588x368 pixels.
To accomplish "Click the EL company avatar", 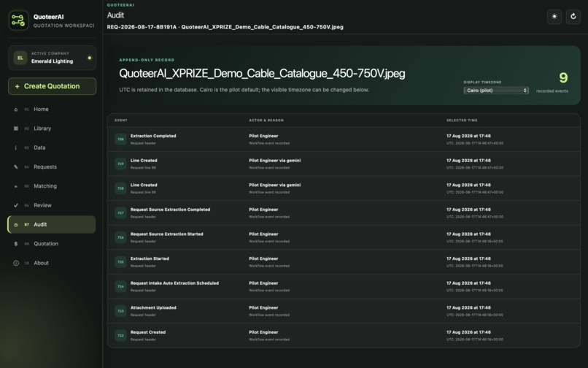I will tap(20, 58).
